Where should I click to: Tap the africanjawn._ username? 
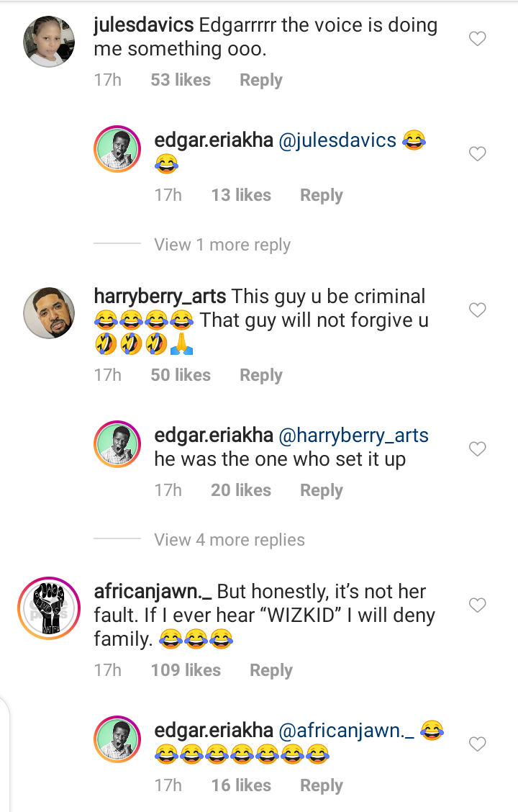click(x=153, y=592)
